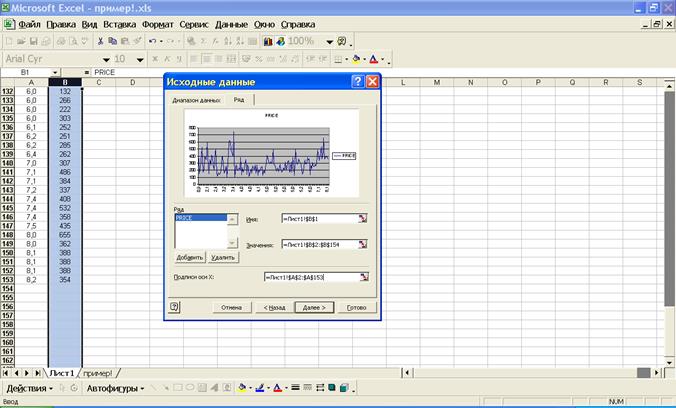The width and height of the screenshot is (676, 408).
Task: Click the vertical scrollbar down arrow of worksheet
Action: click(x=669, y=362)
